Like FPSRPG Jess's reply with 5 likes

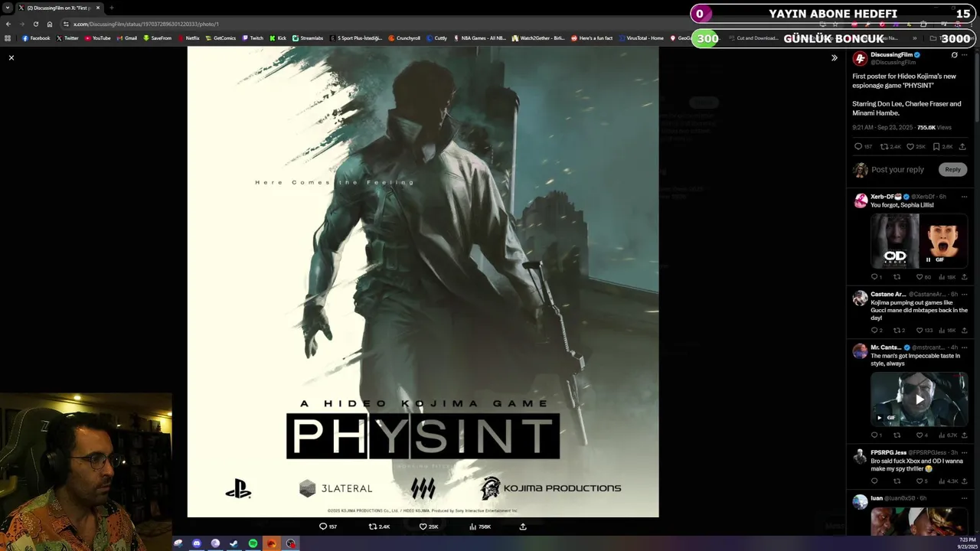click(923, 481)
